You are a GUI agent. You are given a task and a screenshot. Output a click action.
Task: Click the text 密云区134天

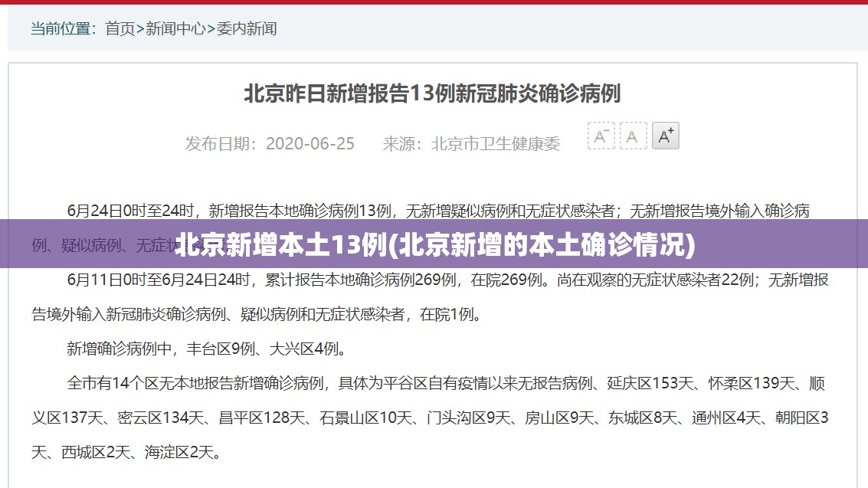(161, 418)
